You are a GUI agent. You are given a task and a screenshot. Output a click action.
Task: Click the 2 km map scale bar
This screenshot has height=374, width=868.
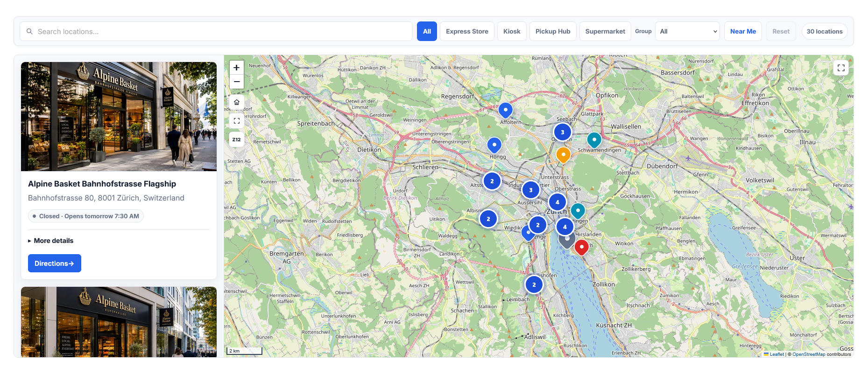coord(245,351)
